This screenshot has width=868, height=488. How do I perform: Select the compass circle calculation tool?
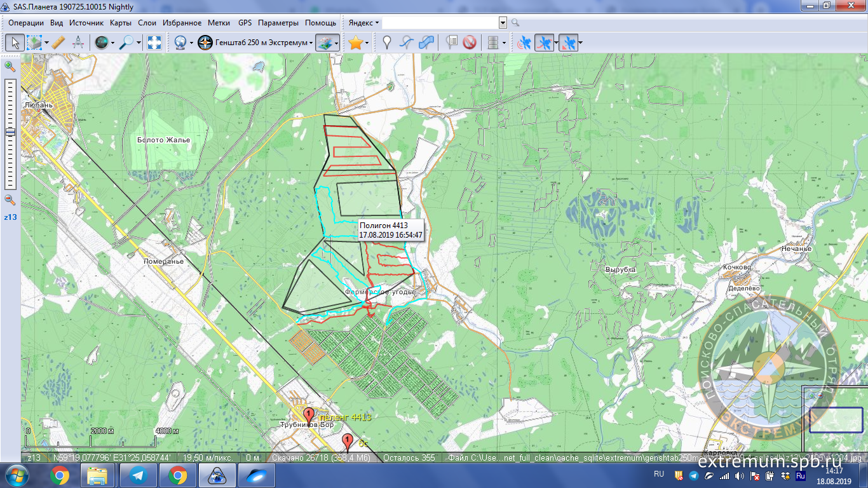pos(78,43)
